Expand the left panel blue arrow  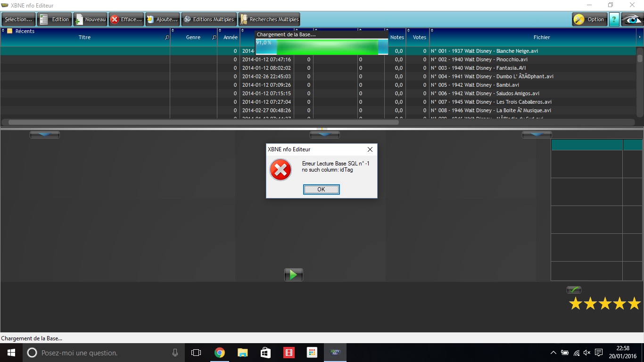point(45,135)
